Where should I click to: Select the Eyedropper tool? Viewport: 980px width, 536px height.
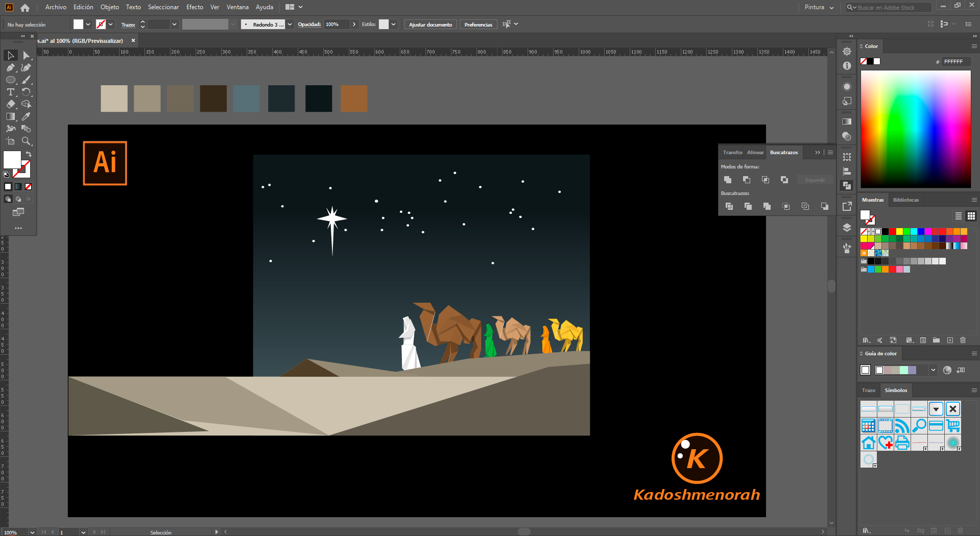tap(26, 116)
